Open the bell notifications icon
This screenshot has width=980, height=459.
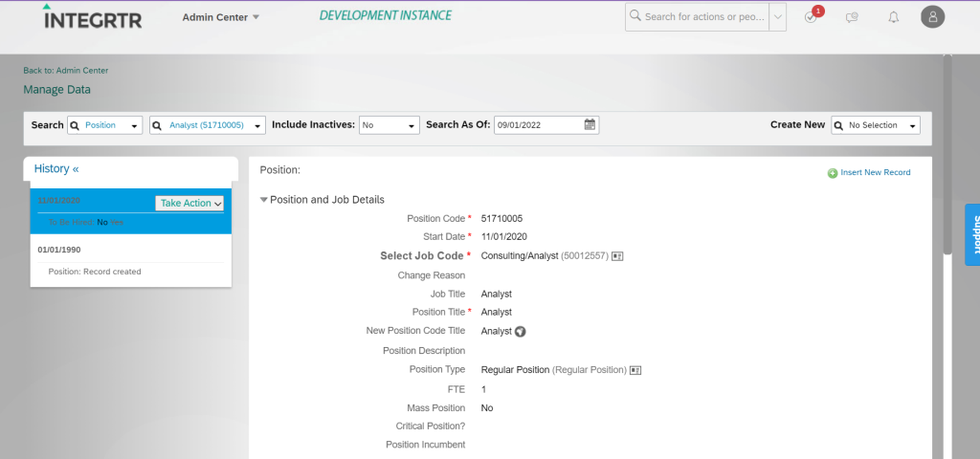tap(893, 17)
